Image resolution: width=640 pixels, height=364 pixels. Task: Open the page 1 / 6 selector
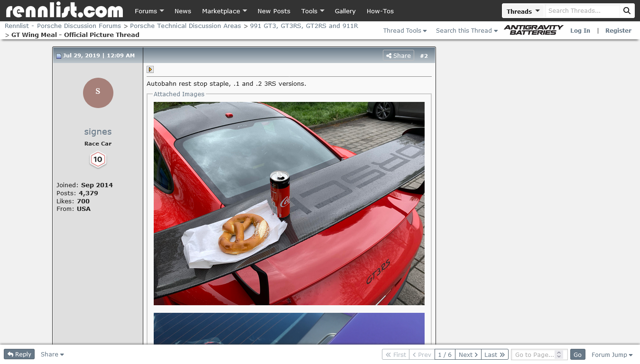point(445,355)
